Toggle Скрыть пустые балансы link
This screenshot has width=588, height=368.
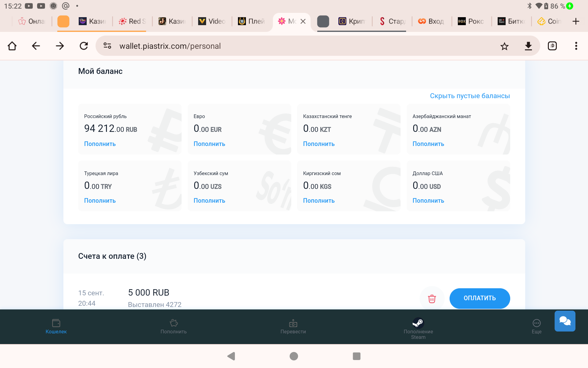coord(469,96)
